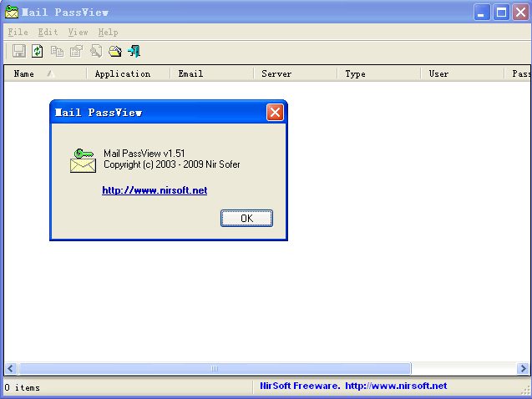Click the horizontal scrollbar right arrow
532x399 pixels.
[523, 368]
